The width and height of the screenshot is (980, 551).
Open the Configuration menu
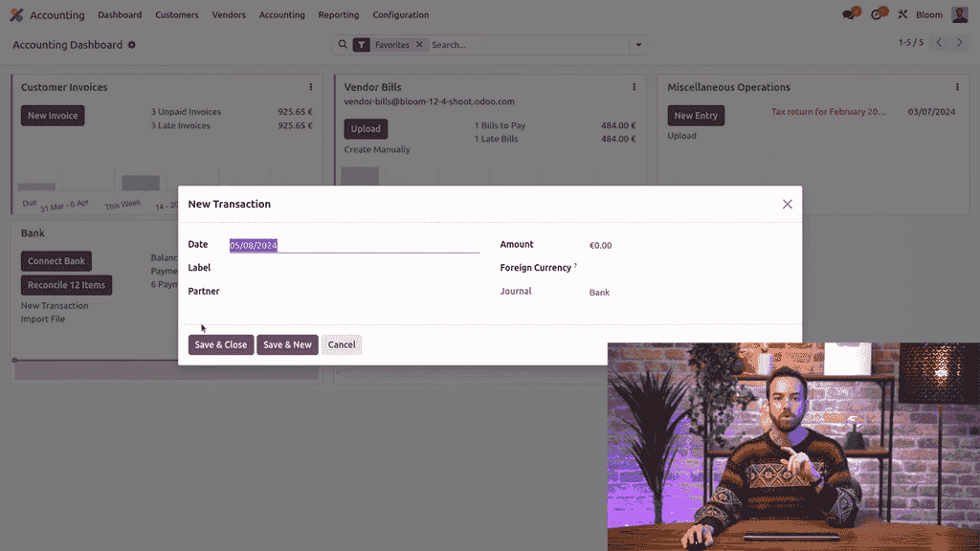[x=401, y=15]
